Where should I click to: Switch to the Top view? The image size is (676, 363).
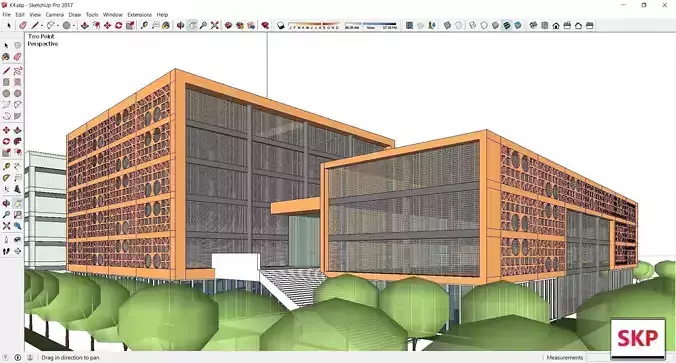pos(545,25)
